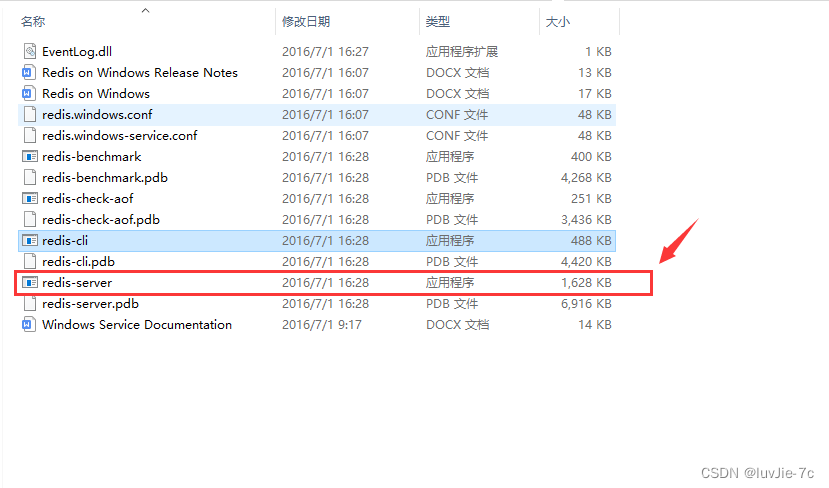Select the redis-check-aof application name
The height and width of the screenshot is (488, 829).
tap(87, 198)
